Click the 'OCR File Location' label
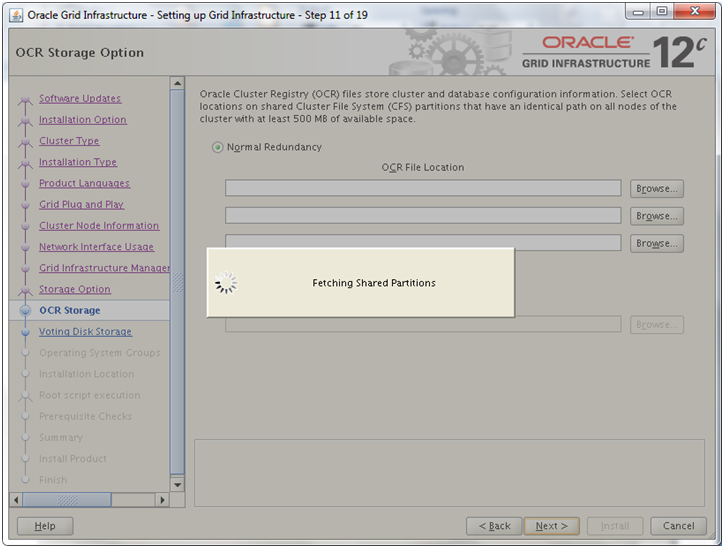 click(422, 168)
